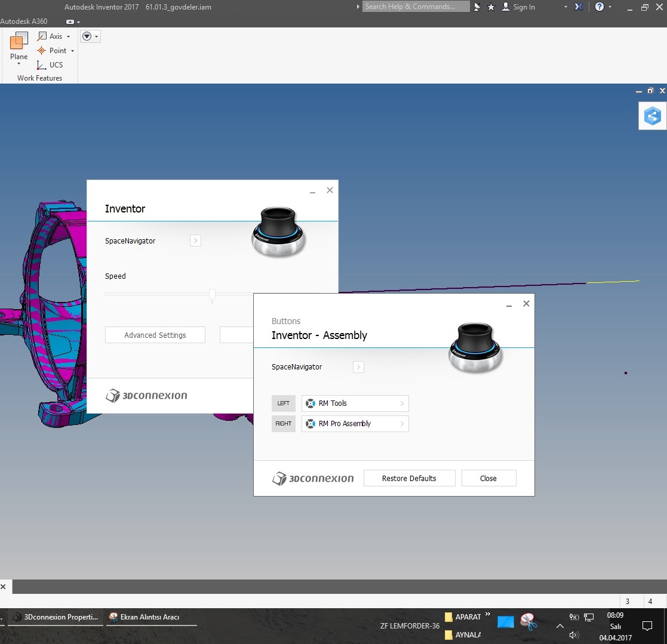Click the network tray icon
This screenshot has width=667, height=644.
pyautogui.click(x=589, y=617)
